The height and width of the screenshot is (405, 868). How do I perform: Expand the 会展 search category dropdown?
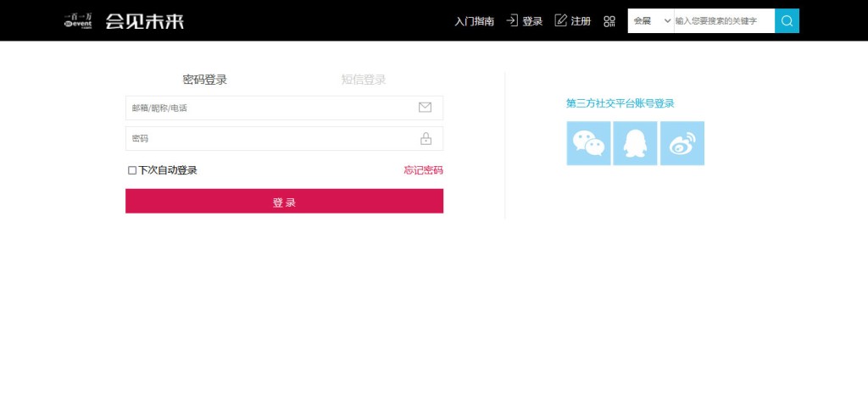(651, 21)
